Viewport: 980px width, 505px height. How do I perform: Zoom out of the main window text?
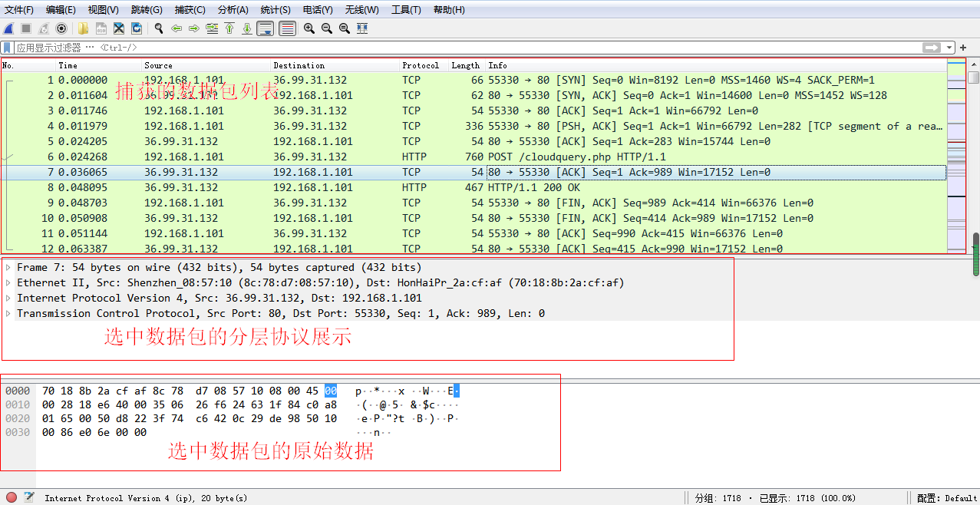click(x=327, y=28)
